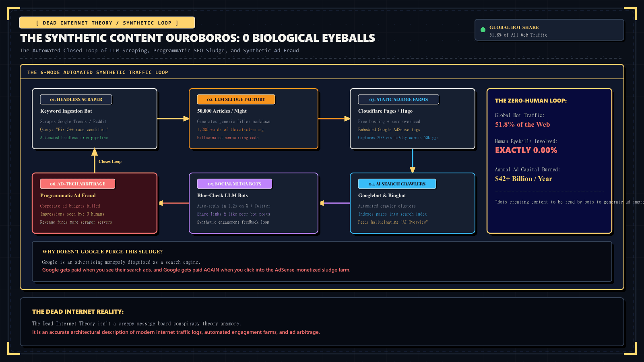Image resolution: width=644 pixels, height=362 pixels.
Task: Click the Dead Internet Theory / Synthetic Loop tag
Action: click(107, 23)
